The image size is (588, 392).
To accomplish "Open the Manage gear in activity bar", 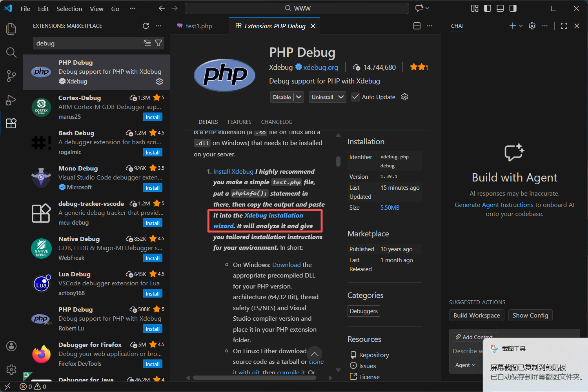I will click(11, 369).
